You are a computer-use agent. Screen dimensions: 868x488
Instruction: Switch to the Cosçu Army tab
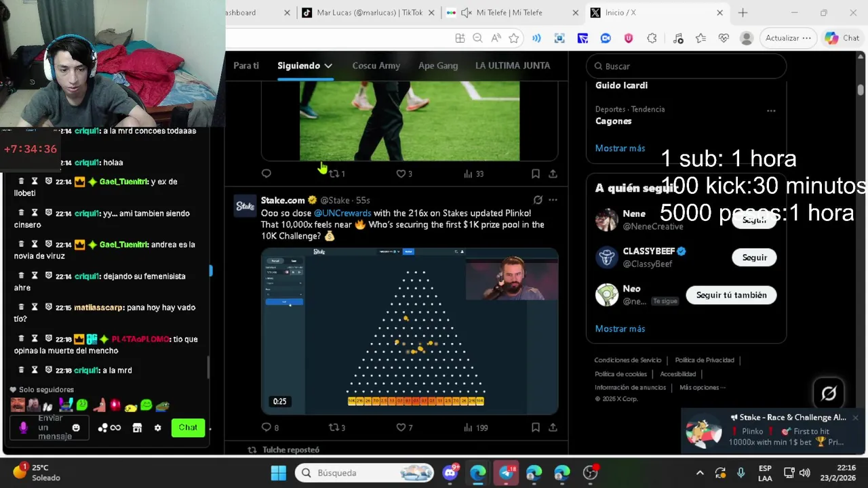pos(376,66)
